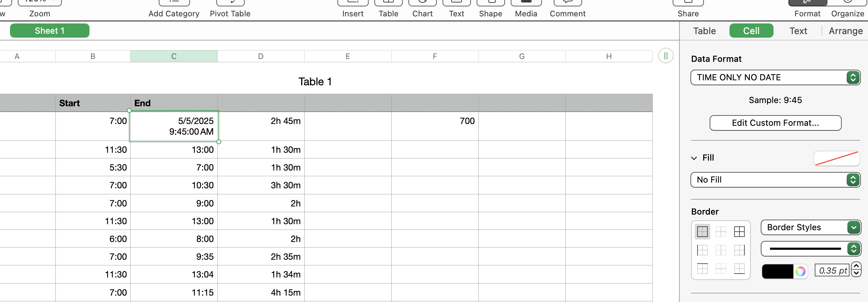Switch to the Text inspector tab
Viewport: 868px width, 302px height.
pos(798,31)
